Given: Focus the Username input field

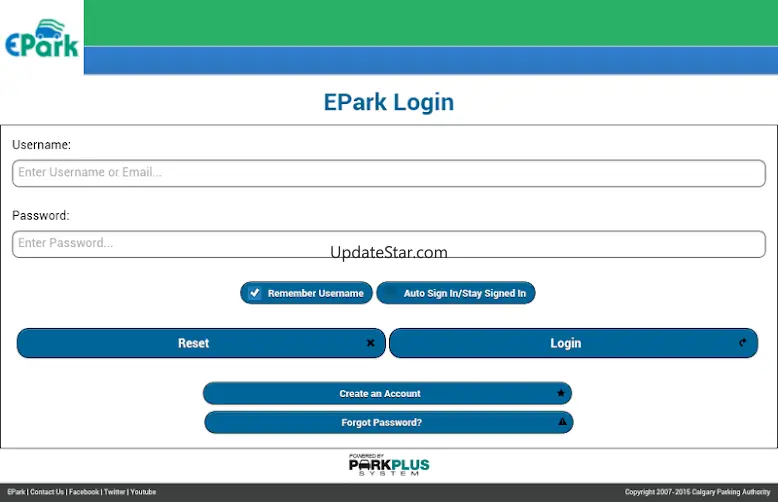Looking at the screenshot, I should (x=389, y=173).
